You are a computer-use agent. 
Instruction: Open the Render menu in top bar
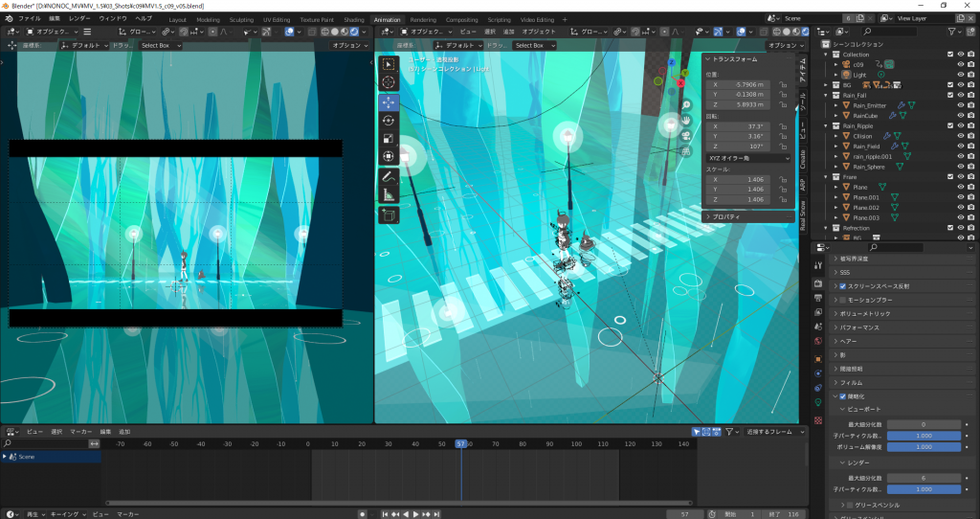(80, 18)
